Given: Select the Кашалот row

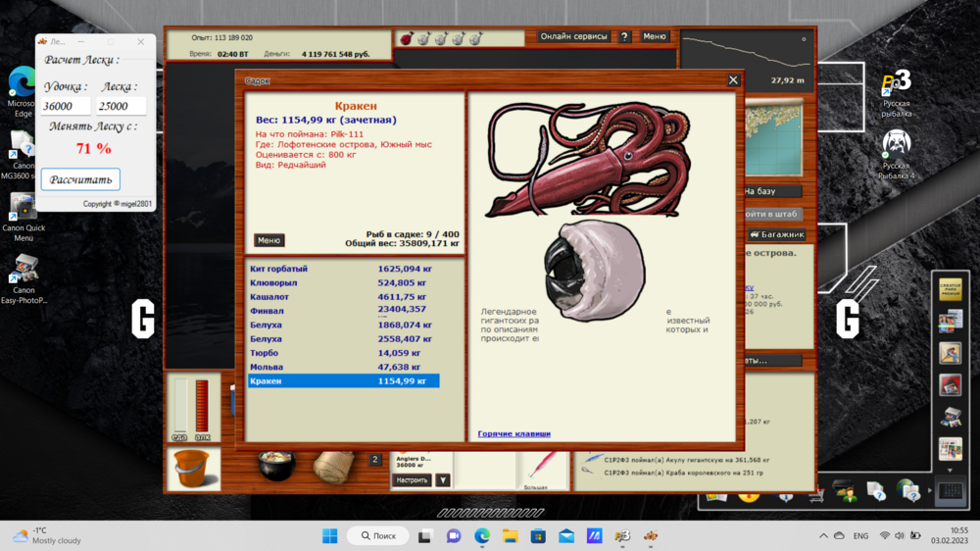Looking at the screenshot, I should click(x=343, y=296).
